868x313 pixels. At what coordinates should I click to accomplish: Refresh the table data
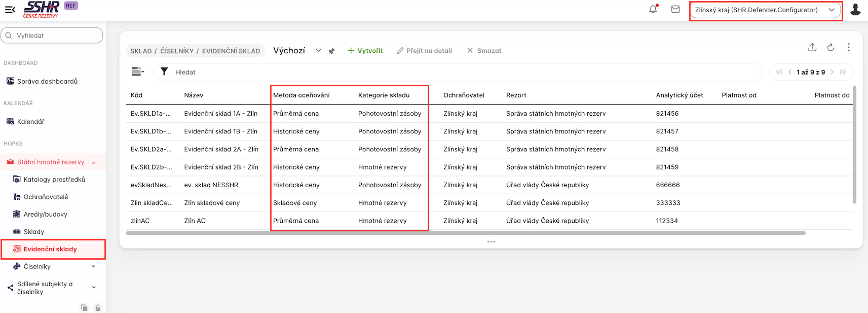click(x=831, y=47)
